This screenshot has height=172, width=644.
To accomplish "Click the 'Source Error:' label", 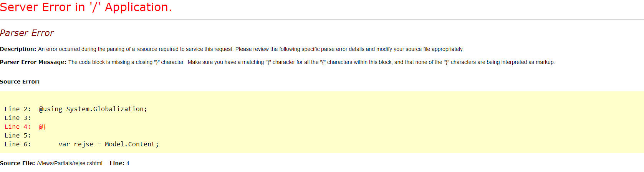I will [20, 82].
